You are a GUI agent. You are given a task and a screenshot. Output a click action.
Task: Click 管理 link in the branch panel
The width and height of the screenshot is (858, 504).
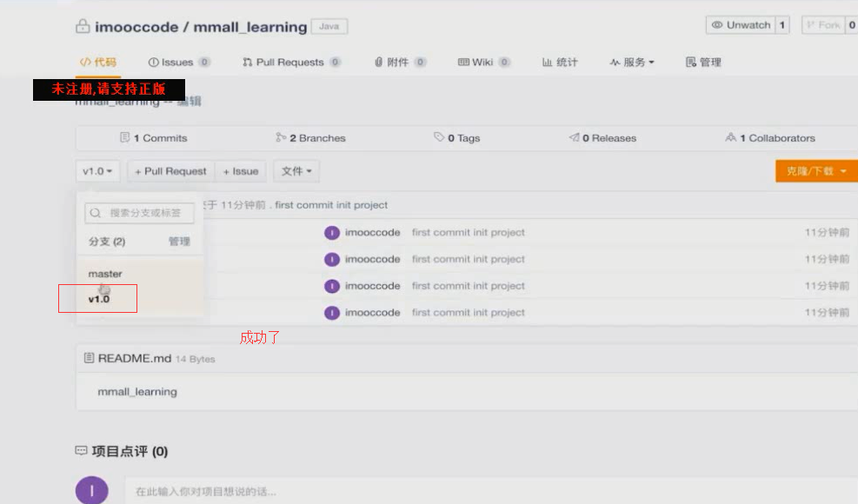(x=179, y=242)
